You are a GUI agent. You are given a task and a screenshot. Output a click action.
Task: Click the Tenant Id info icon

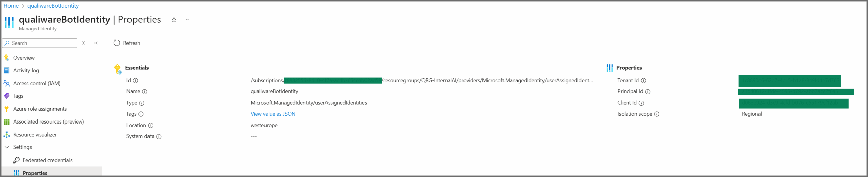(643, 81)
